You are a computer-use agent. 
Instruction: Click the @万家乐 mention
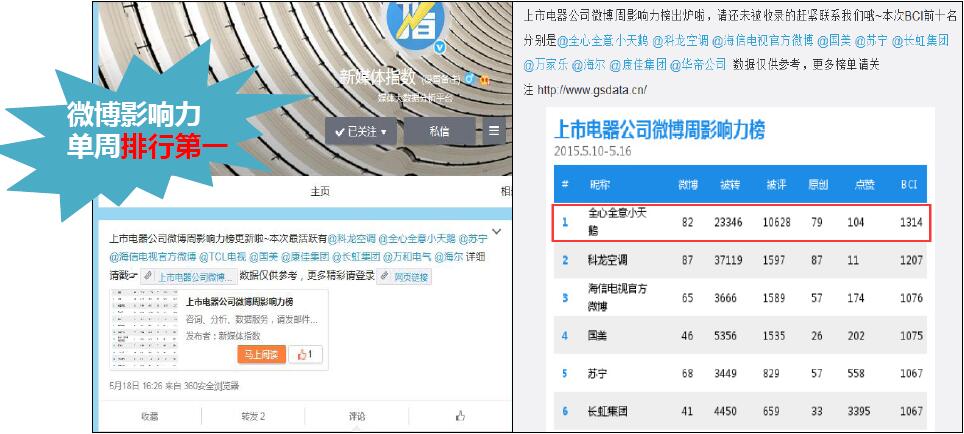545,65
